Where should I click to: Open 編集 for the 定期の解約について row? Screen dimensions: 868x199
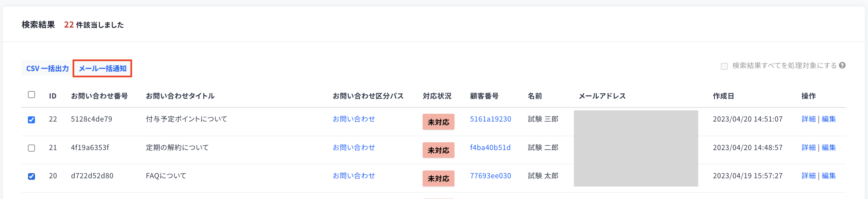829,147
